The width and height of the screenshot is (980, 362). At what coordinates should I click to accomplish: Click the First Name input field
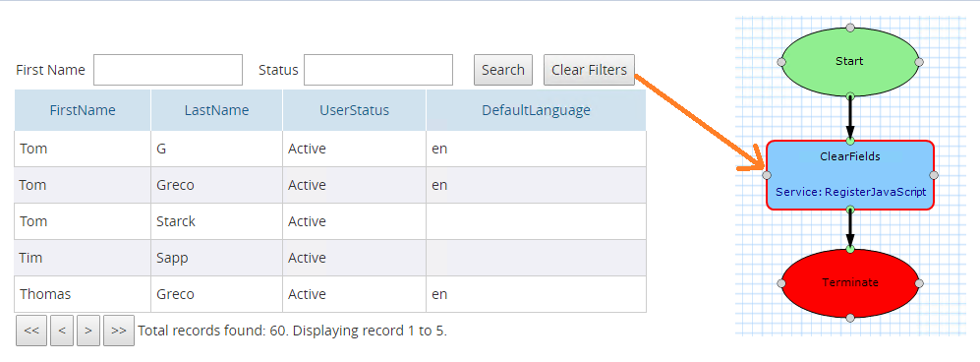[168, 70]
